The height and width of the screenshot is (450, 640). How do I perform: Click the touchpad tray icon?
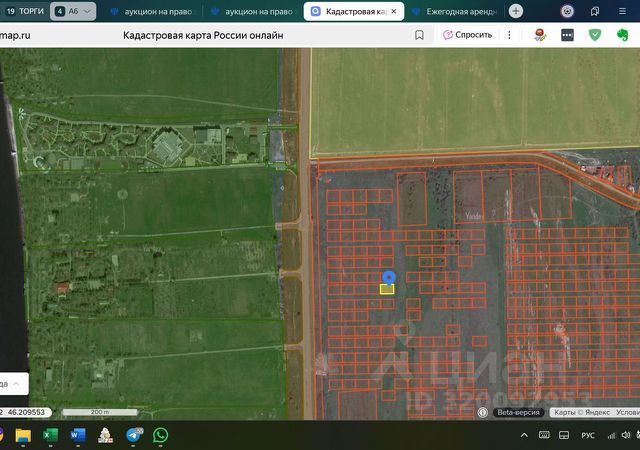tap(564, 435)
